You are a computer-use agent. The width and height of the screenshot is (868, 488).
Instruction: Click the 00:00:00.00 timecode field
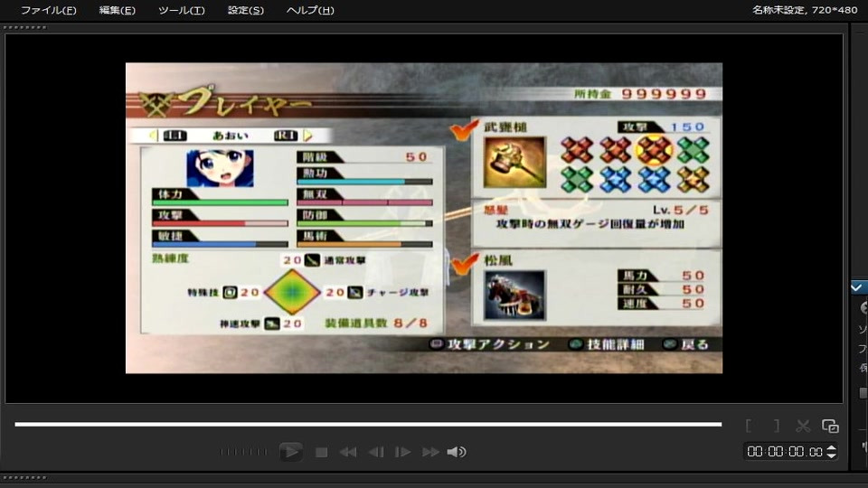785,452
